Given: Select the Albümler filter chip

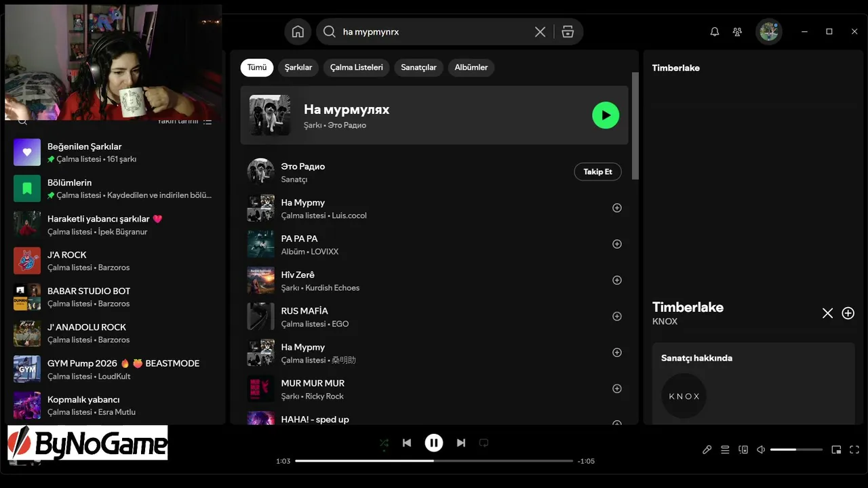Looking at the screenshot, I should pyautogui.click(x=471, y=67).
